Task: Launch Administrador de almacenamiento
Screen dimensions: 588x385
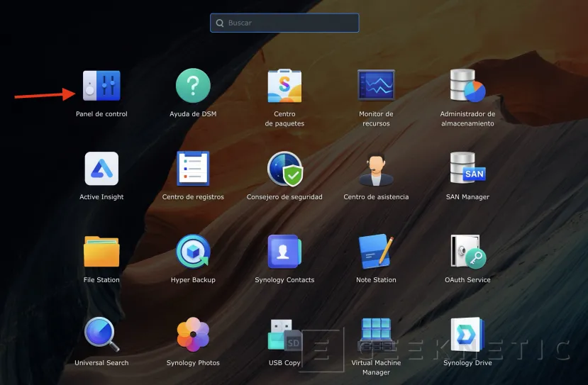Action: point(467,86)
